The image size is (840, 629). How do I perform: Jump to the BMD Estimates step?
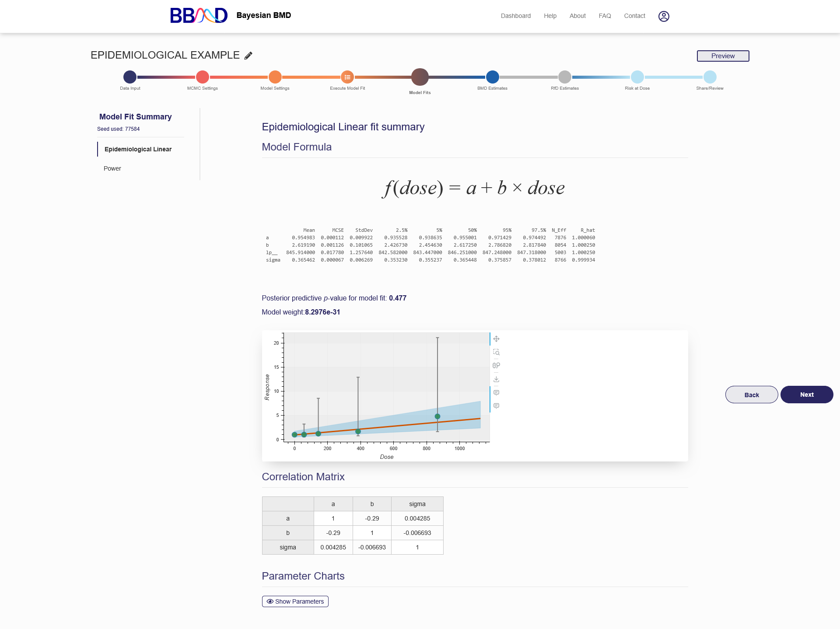click(x=492, y=77)
